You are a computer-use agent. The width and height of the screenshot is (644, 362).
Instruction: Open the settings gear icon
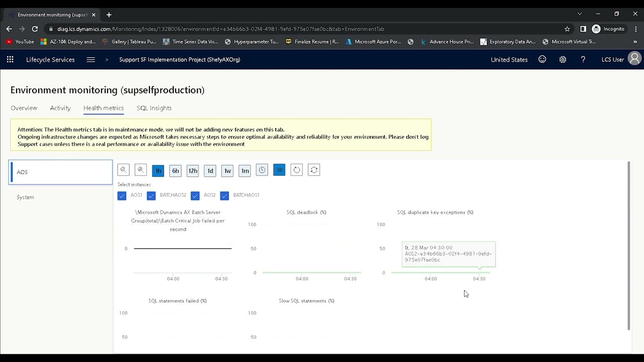pyautogui.click(x=562, y=59)
